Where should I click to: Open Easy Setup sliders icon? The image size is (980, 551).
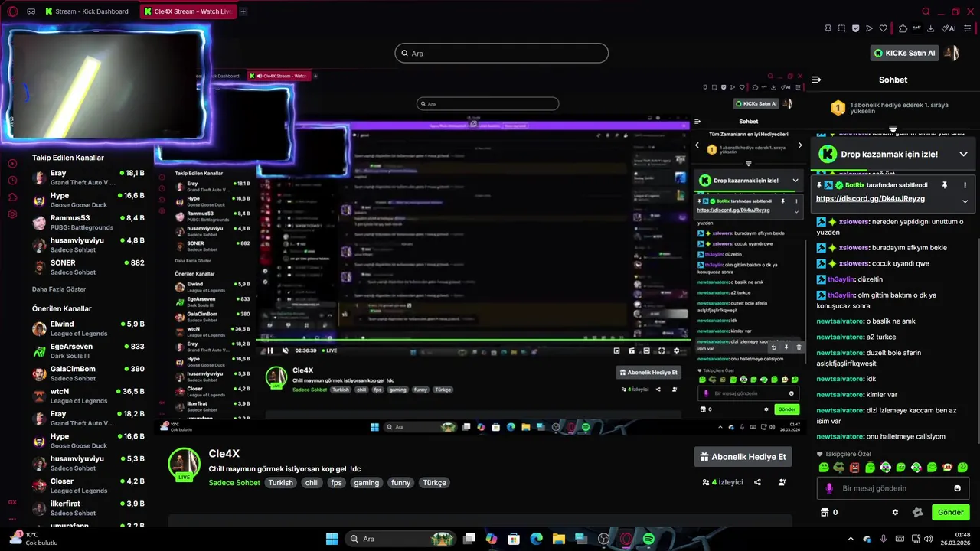969,29
